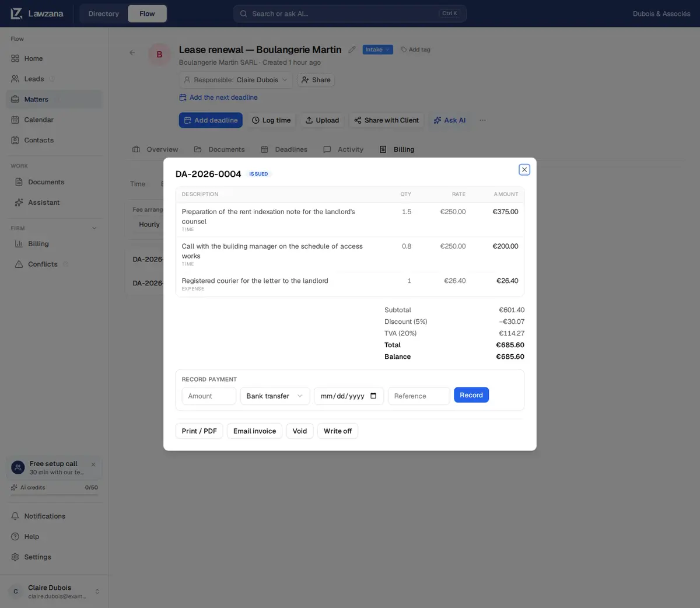Open Settings in the sidebar

coord(54,557)
